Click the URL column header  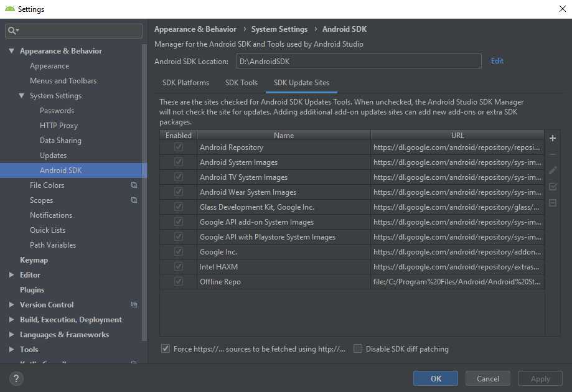coord(457,135)
